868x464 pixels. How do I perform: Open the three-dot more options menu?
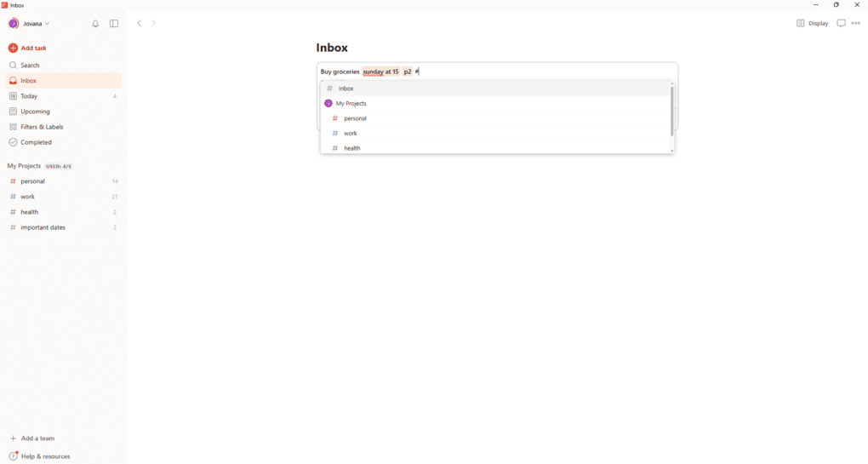[x=856, y=23]
